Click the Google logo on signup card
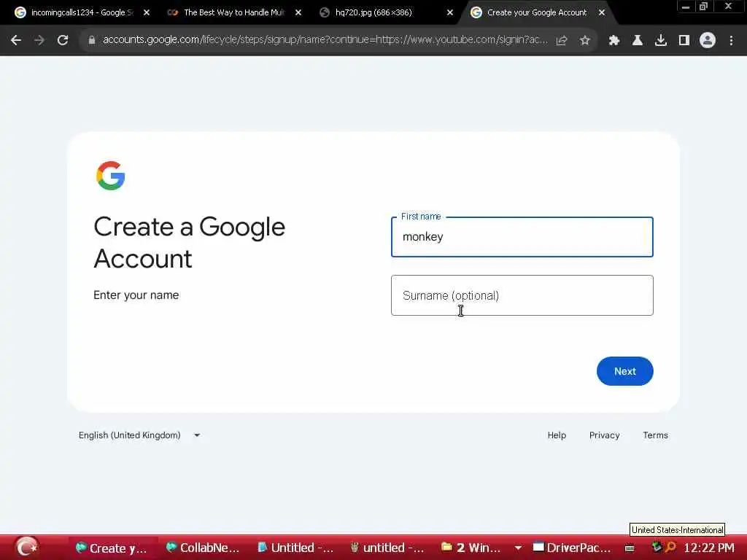 [x=111, y=176]
